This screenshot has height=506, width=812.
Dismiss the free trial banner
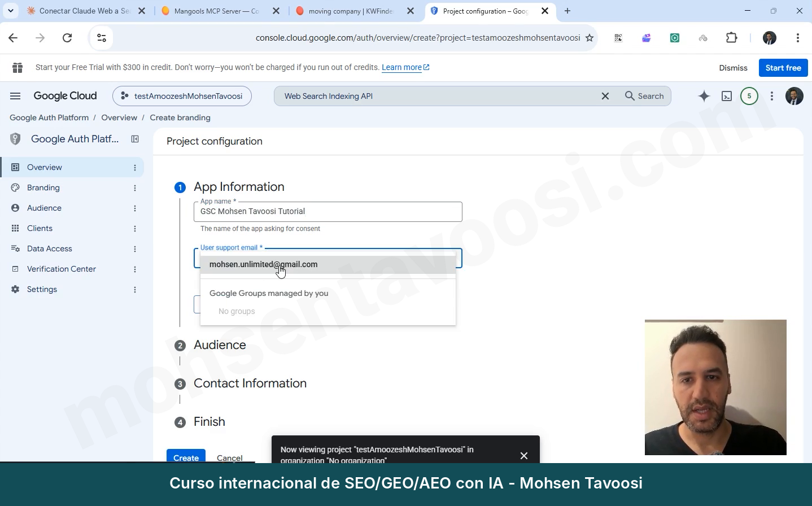click(733, 68)
